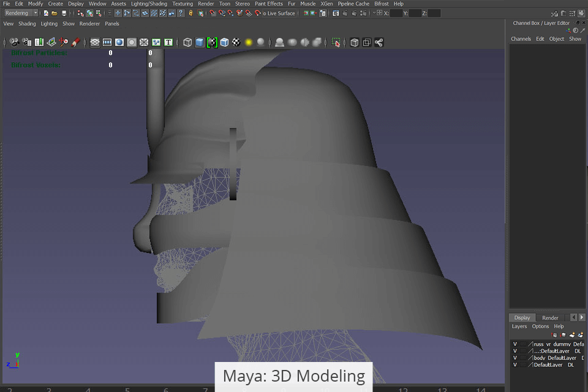Open the Renderer panel menu
588x392 pixels.
[89, 24]
